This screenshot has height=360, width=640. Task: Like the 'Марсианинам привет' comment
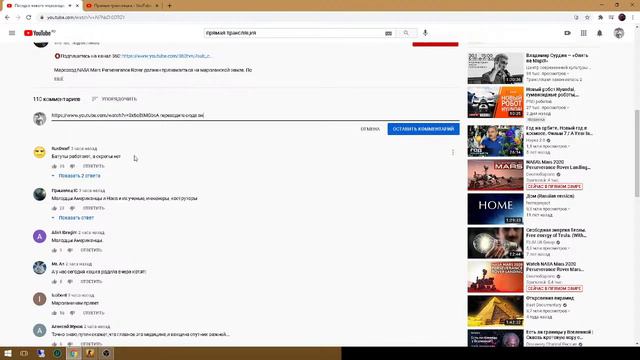(x=54, y=313)
